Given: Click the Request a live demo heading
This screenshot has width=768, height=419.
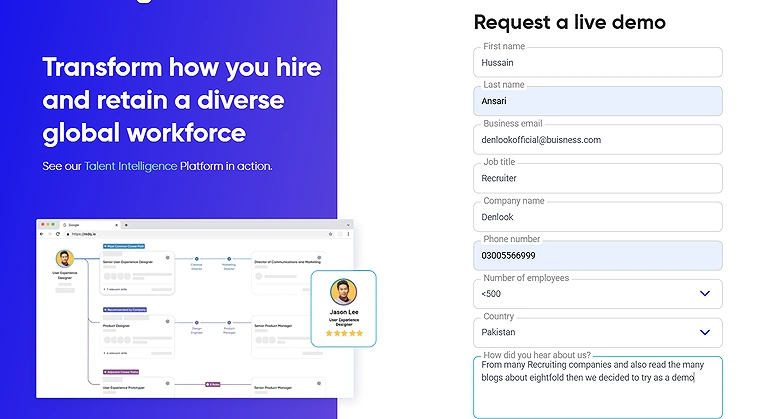Looking at the screenshot, I should (x=570, y=23).
